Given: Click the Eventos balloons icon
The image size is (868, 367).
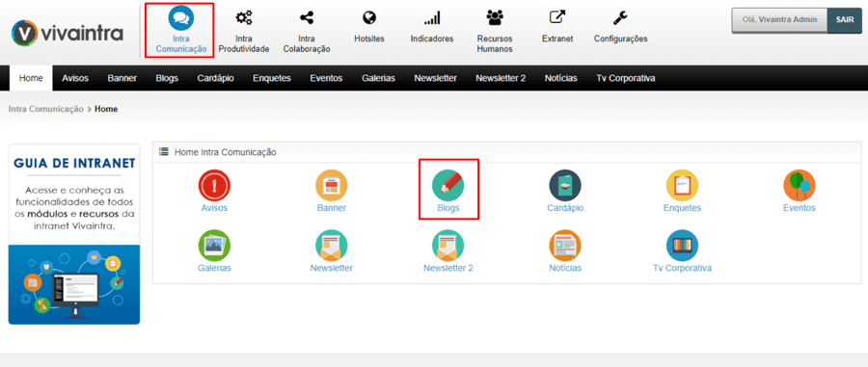Looking at the screenshot, I should 800,185.
